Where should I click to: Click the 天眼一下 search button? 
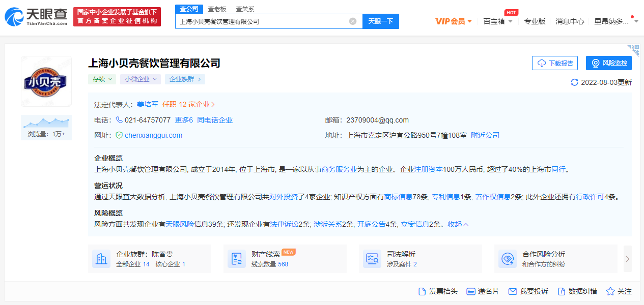pyautogui.click(x=381, y=21)
